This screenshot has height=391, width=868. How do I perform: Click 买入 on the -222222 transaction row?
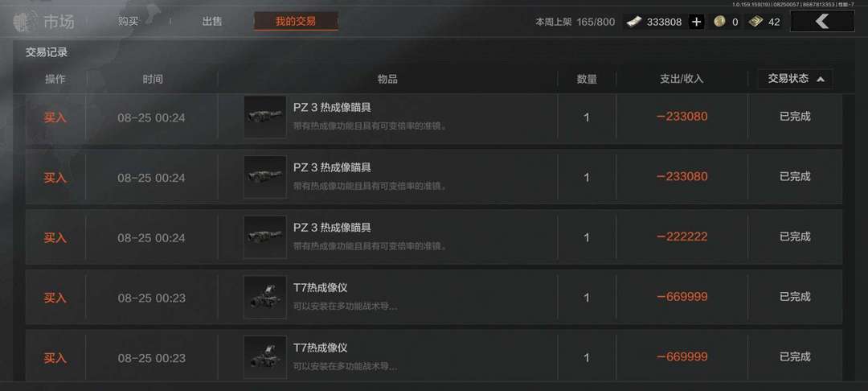point(55,237)
